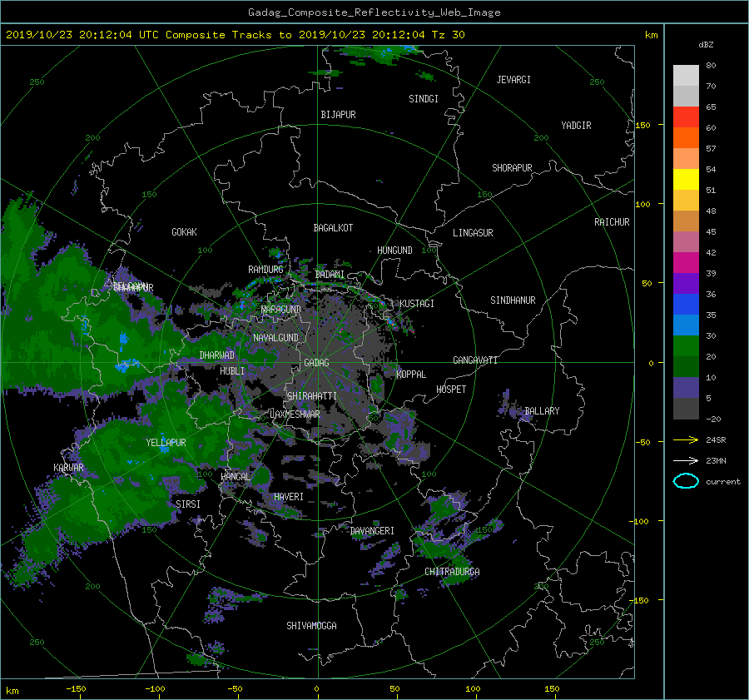Click the SIRSI city label

tap(188, 504)
